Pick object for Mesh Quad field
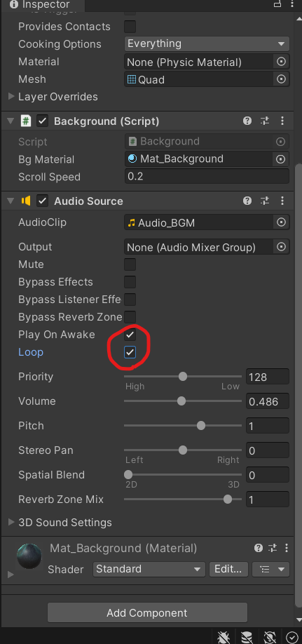302x644 pixels. coord(281,79)
